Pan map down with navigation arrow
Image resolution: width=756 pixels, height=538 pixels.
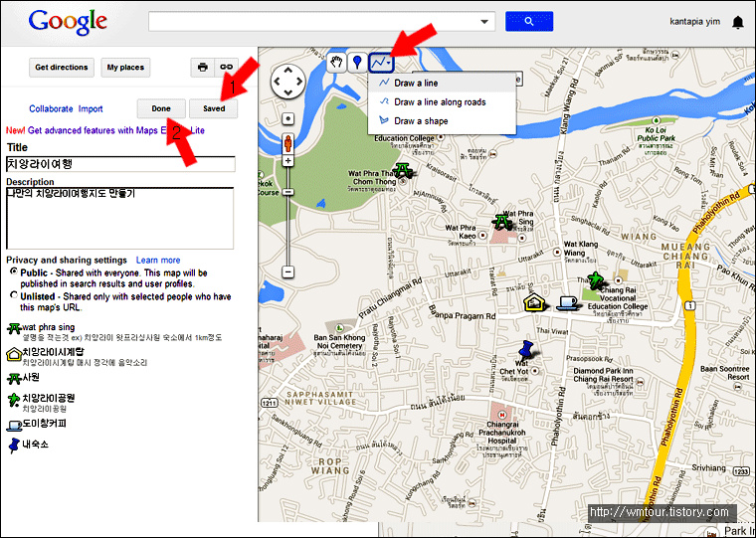(x=287, y=92)
